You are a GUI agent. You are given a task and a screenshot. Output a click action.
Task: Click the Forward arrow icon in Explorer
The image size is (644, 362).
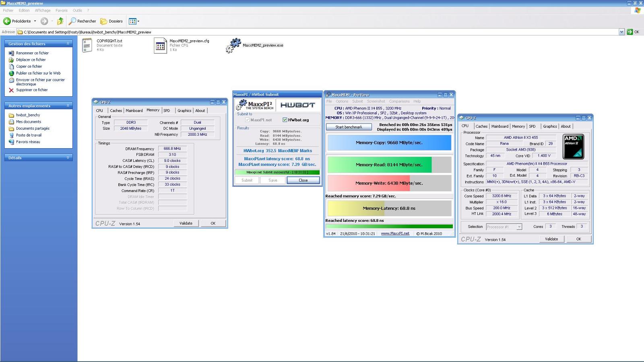(x=44, y=21)
